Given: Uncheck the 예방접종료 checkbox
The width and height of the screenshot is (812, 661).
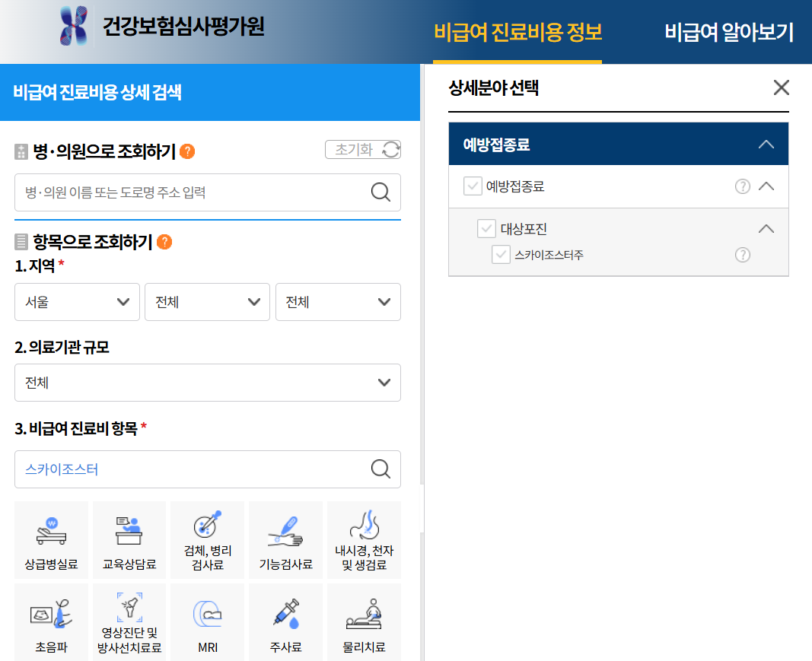Looking at the screenshot, I should click(x=472, y=186).
